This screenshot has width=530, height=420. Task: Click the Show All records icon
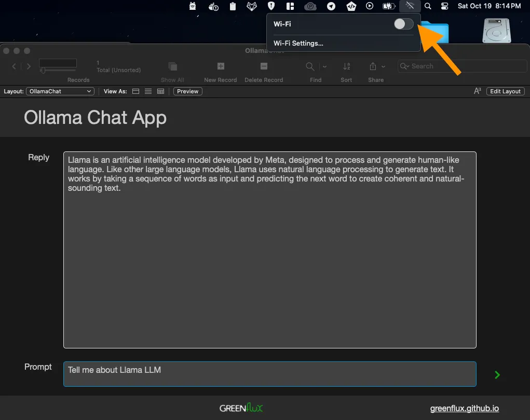(172, 66)
